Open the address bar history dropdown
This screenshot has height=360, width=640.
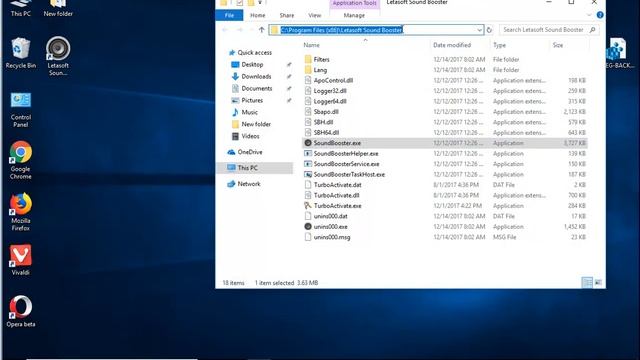coord(479,30)
